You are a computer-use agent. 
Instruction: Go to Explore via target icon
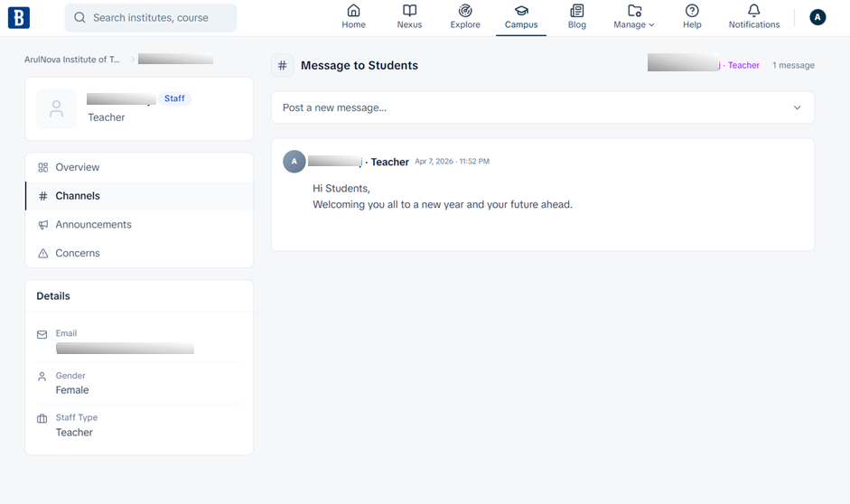tap(465, 11)
